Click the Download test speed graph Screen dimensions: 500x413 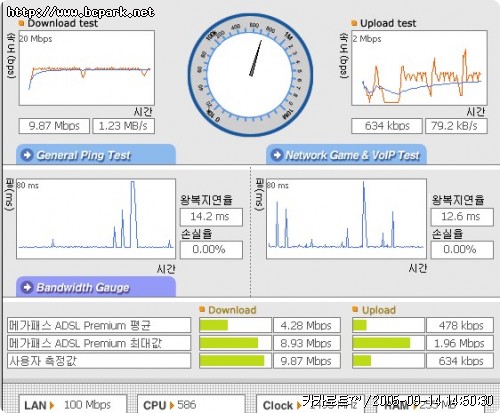pyautogui.click(x=87, y=68)
